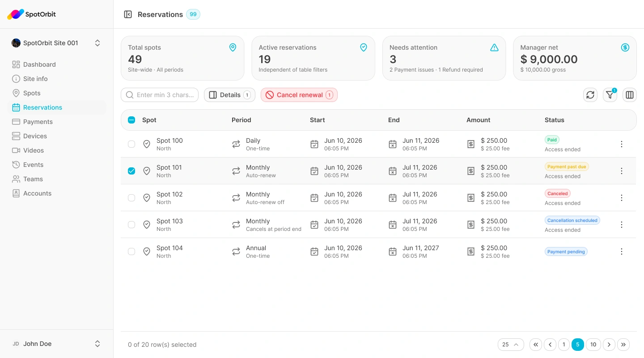The image size is (644, 358).
Task: Open row actions for Spot 102
Action: [x=622, y=198]
